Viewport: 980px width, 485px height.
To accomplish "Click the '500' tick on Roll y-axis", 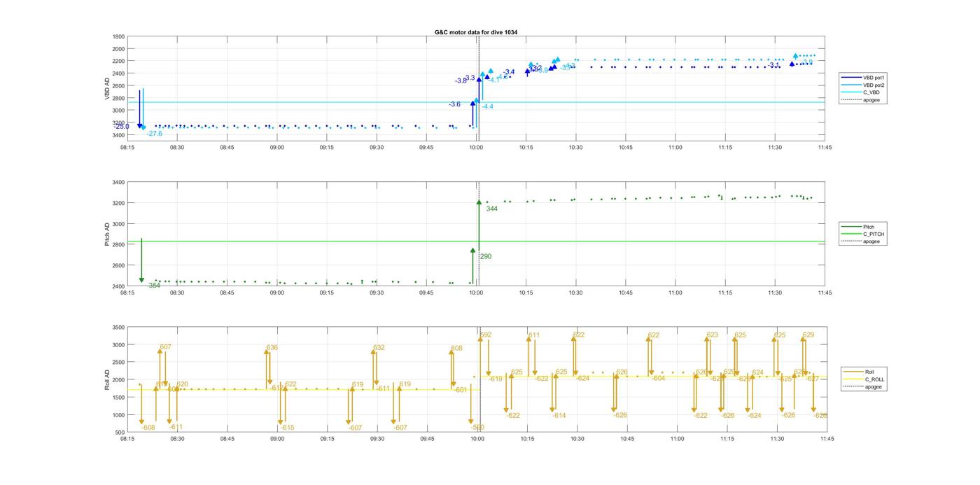I will tap(121, 433).
